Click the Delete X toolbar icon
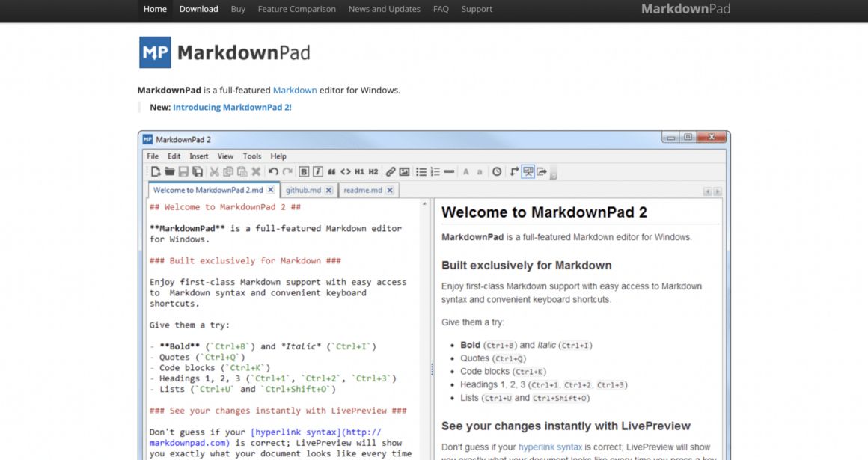 pyautogui.click(x=256, y=171)
